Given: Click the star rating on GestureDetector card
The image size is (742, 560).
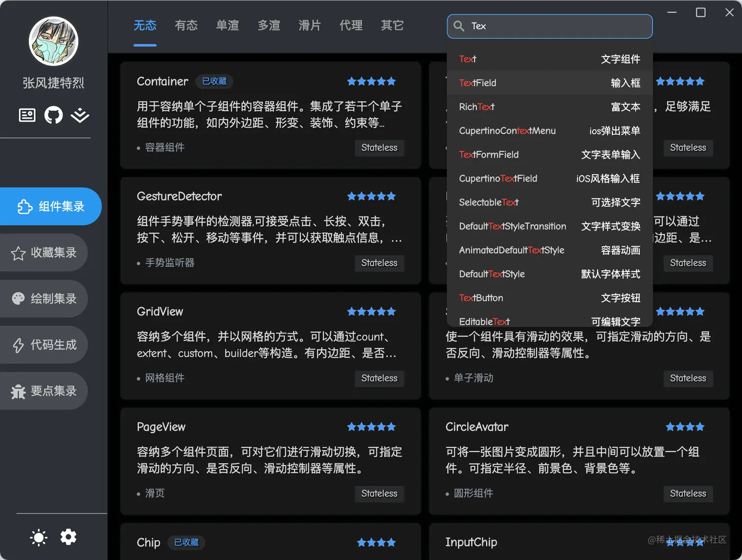Looking at the screenshot, I should click(x=371, y=196).
